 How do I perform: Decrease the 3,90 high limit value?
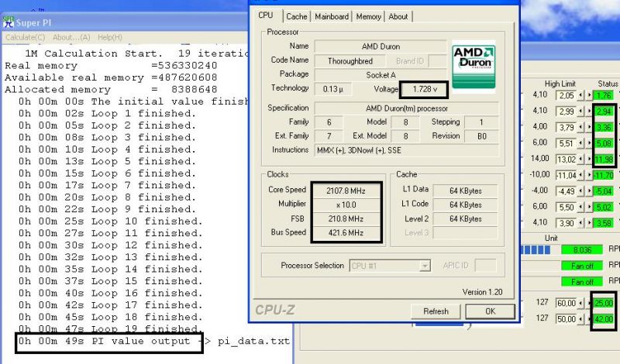[x=580, y=223]
